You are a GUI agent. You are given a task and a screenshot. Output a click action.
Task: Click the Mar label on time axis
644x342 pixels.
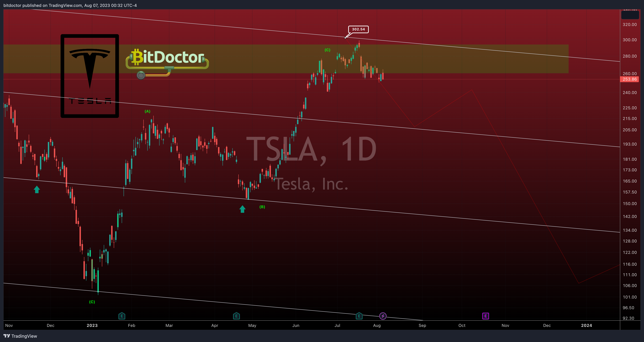coord(169,325)
